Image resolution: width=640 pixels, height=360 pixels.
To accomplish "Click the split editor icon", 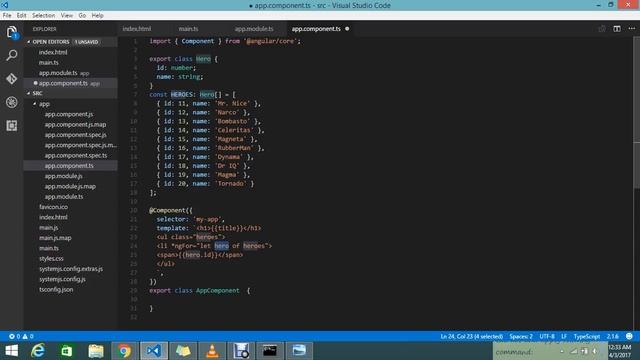I will pyautogui.click(x=617, y=29).
